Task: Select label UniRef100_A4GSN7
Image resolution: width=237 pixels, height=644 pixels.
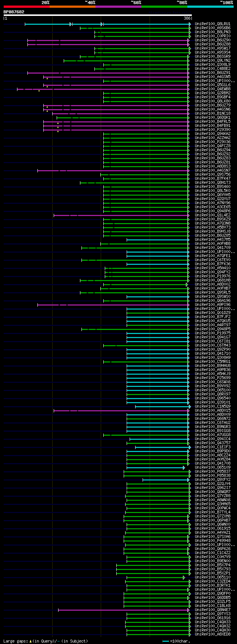Action: [213, 171]
